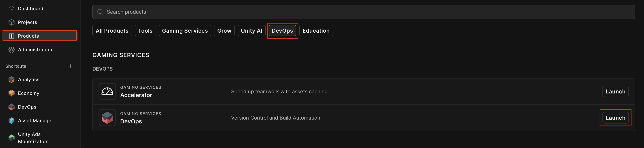Filter by Gaming Services tab
Screen dimensions: 644x148
point(185,31)
